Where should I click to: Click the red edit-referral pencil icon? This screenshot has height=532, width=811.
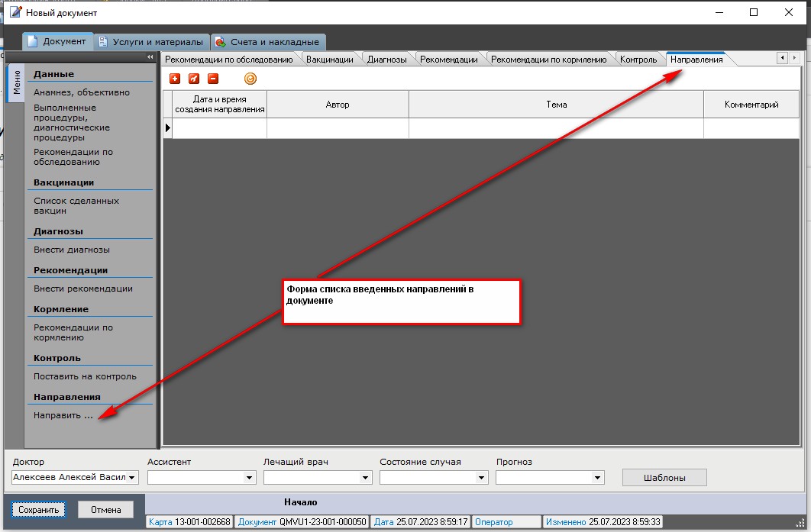point(194,79)
